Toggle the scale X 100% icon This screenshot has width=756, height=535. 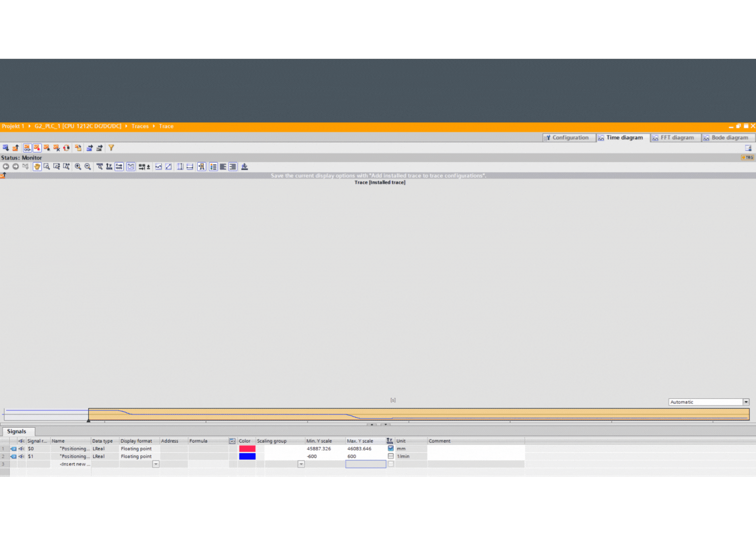[119, 167]
